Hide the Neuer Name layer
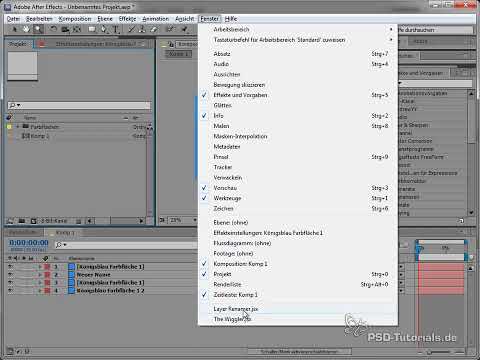 pos(10,274)
